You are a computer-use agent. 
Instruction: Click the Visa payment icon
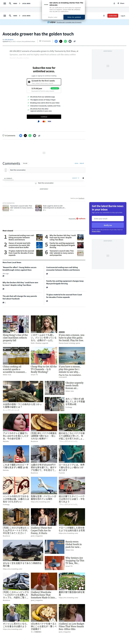click(x=49, y=122)
